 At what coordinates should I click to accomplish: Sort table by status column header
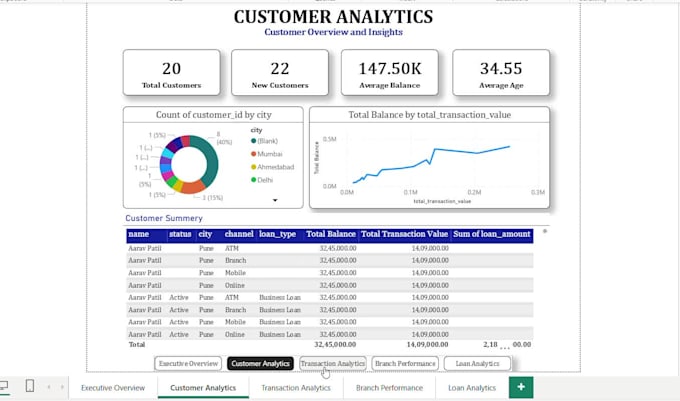180,234
